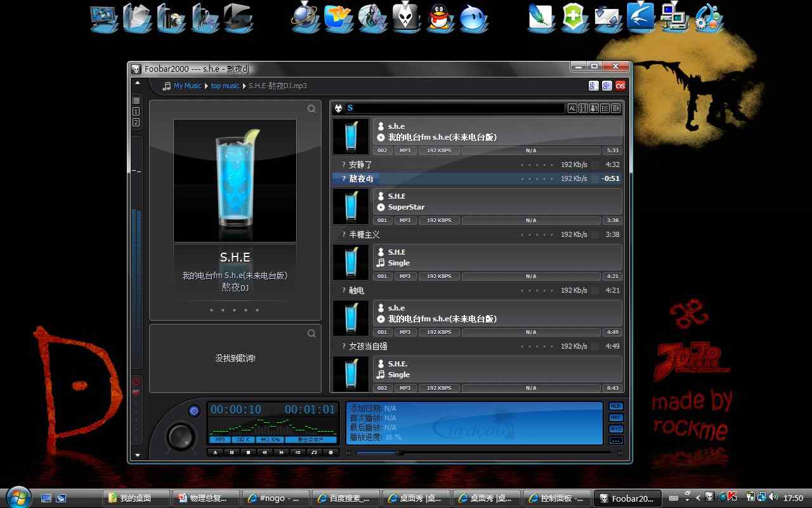Click the music note breadcrumb icon

(x=166, y=86)
